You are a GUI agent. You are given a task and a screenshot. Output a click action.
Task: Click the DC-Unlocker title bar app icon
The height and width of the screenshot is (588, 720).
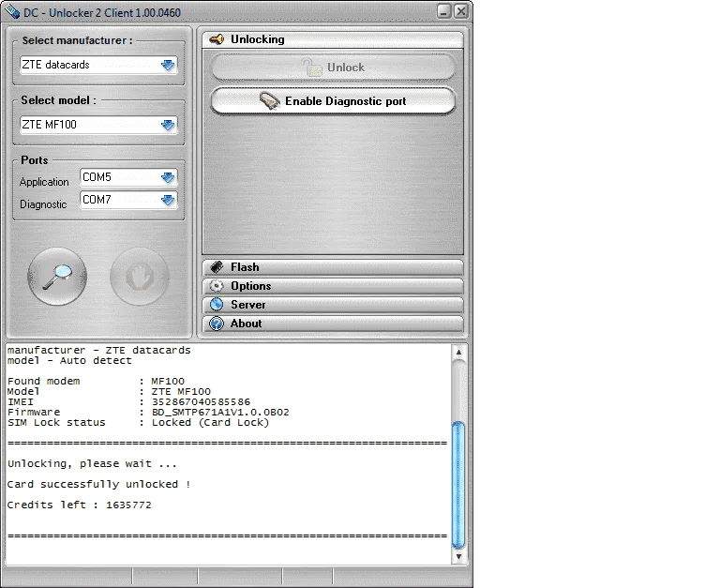[12, 11]
